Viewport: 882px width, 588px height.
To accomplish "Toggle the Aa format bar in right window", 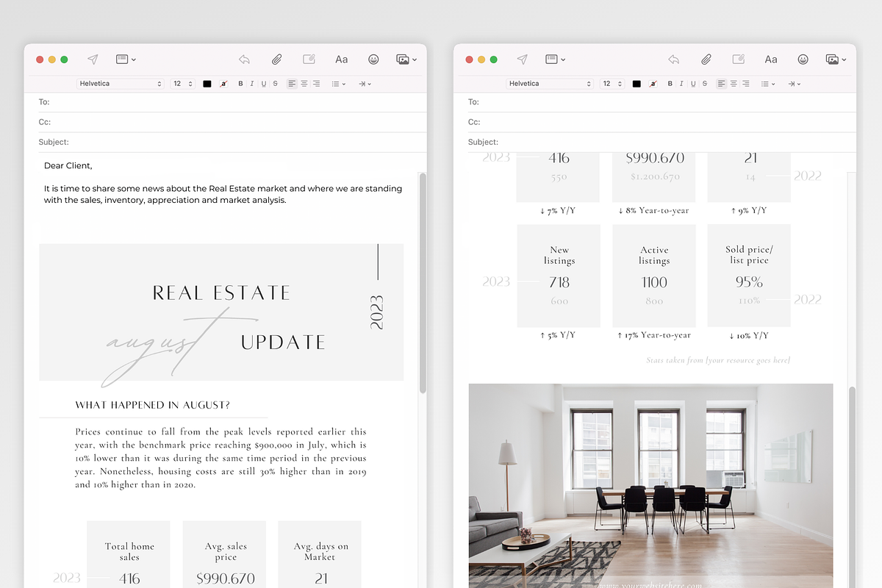I will 771,60.
